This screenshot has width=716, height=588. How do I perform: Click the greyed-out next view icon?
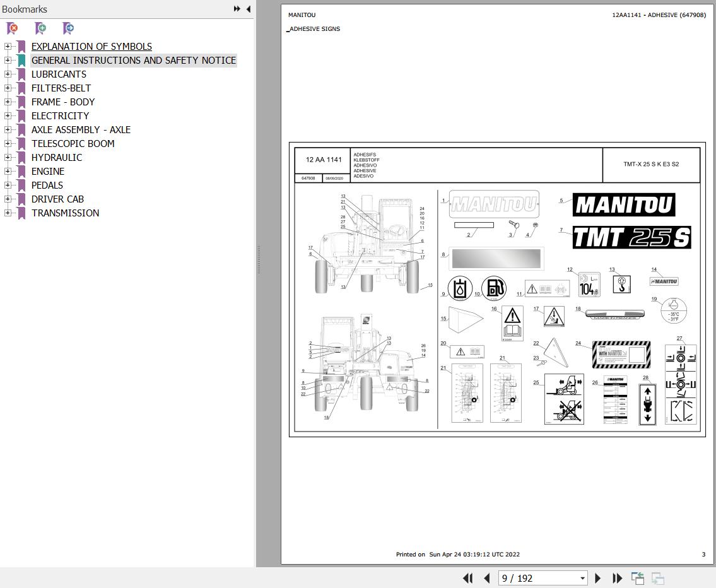(x=657, y=578)
